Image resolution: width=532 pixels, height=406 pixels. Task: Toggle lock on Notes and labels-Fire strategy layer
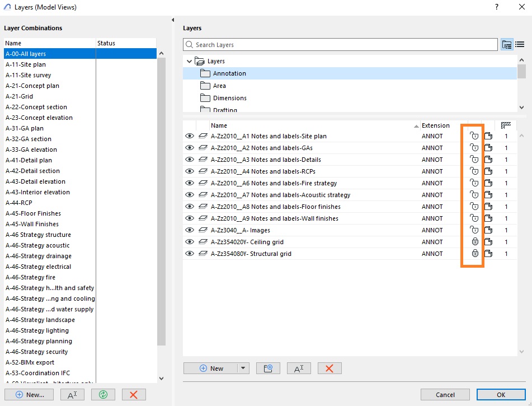[x=474, y=183]
